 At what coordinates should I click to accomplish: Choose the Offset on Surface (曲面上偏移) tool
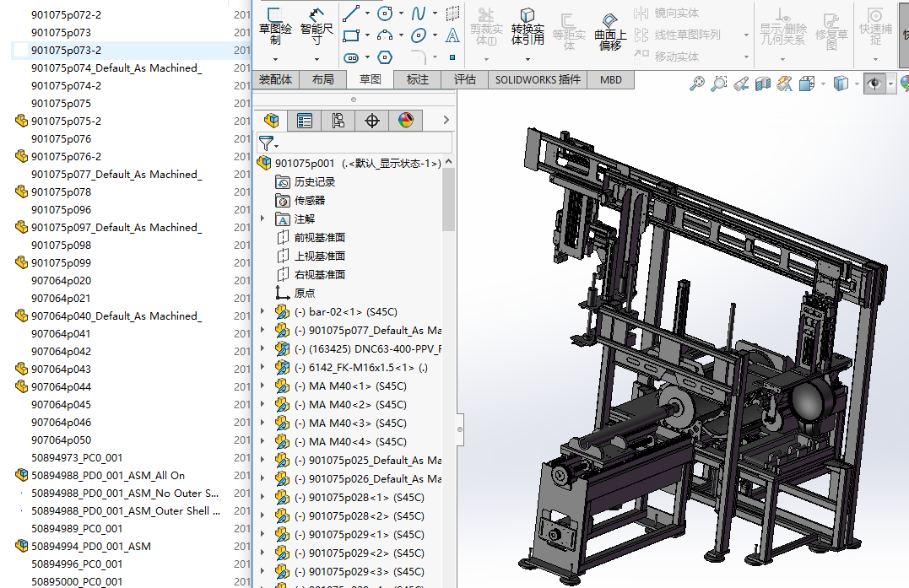610,31
